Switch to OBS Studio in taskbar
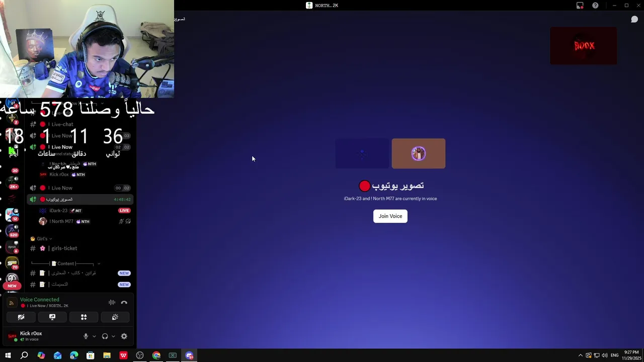The width and height of the screenshot is (644, 362). 140,355
